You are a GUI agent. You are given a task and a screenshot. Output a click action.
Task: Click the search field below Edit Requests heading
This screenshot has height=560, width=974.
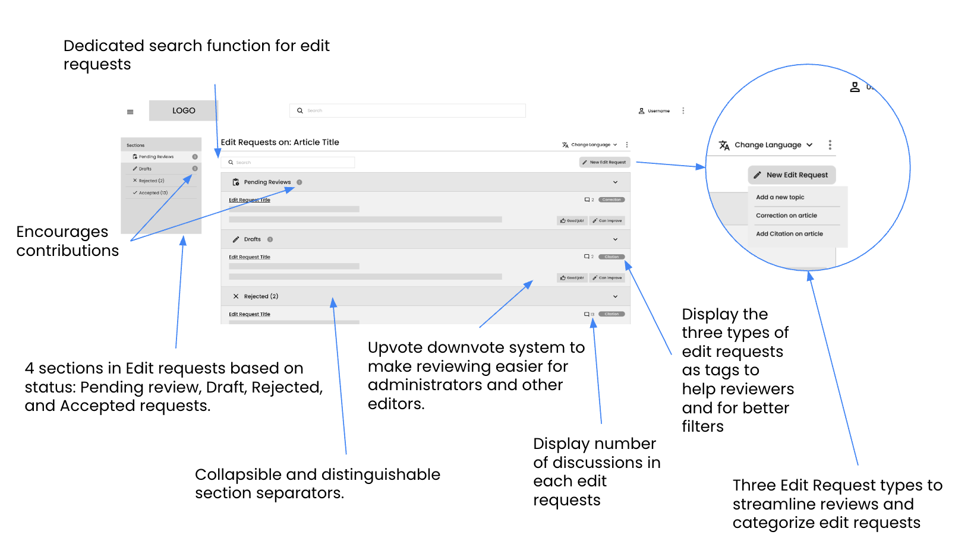pos(288,162)
